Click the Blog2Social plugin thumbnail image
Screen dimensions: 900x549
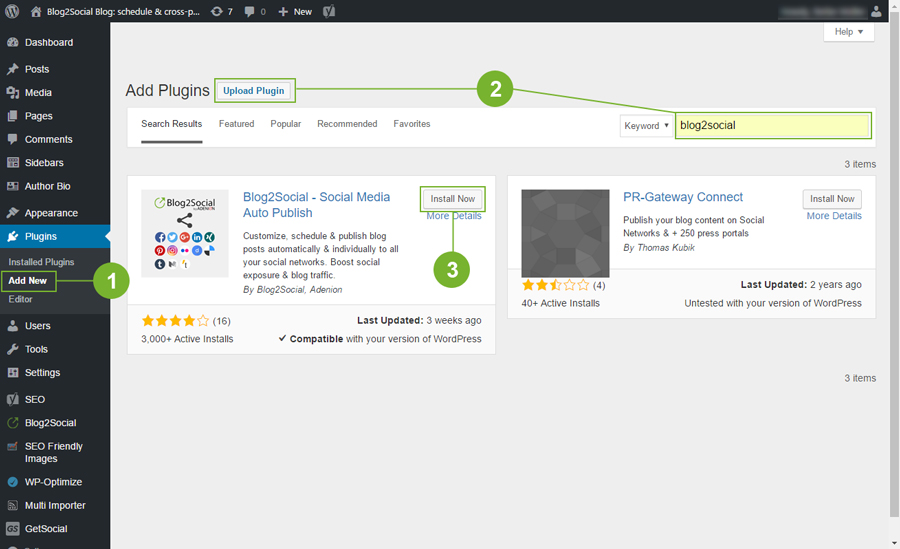[185, 233]
